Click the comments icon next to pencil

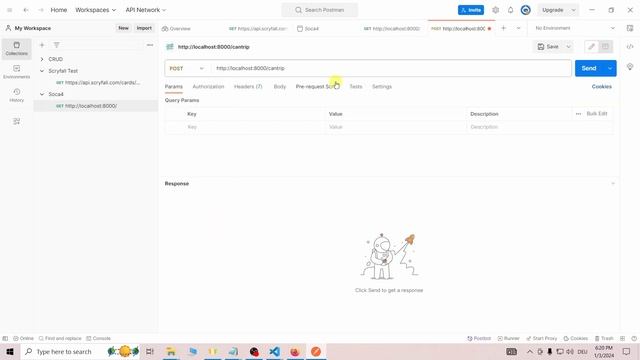[605, 47]
